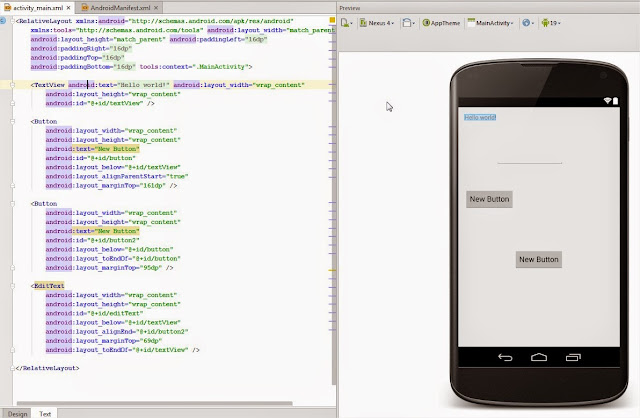This screenshot has width=640, height=418.
Task: Click the yellow warning indicator atop the editor stripe
Action: [x=332, y=20]
